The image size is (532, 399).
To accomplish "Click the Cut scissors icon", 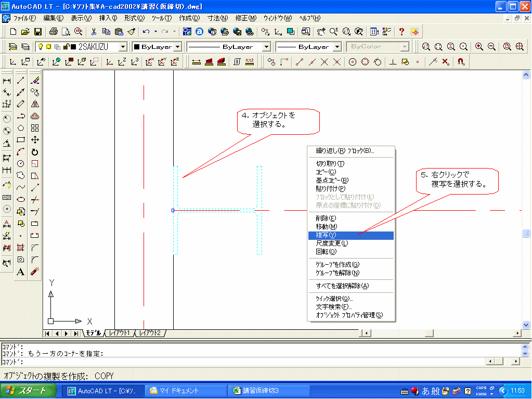I will point(94,32).
